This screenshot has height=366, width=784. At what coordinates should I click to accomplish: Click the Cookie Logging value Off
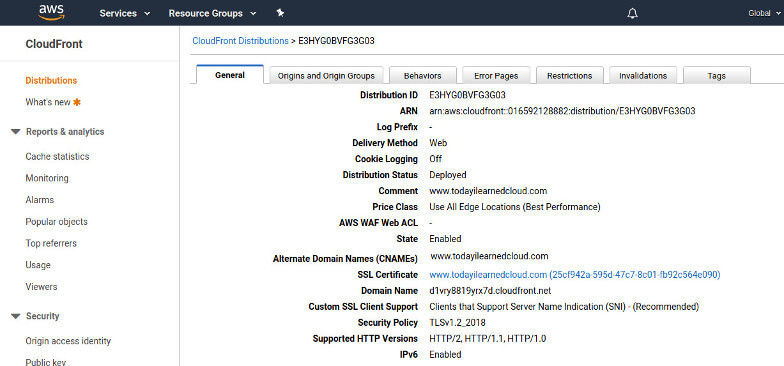436,159
